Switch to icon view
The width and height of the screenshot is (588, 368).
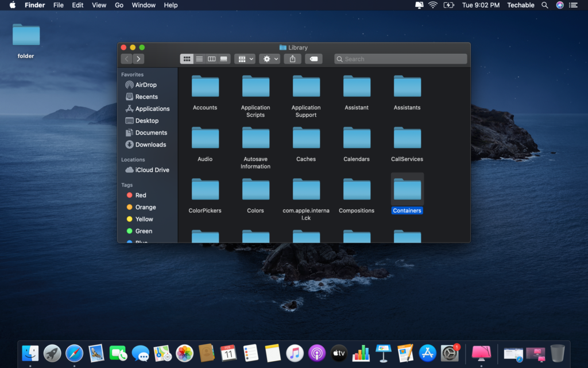pyautogui.click(x=187, y=59)
